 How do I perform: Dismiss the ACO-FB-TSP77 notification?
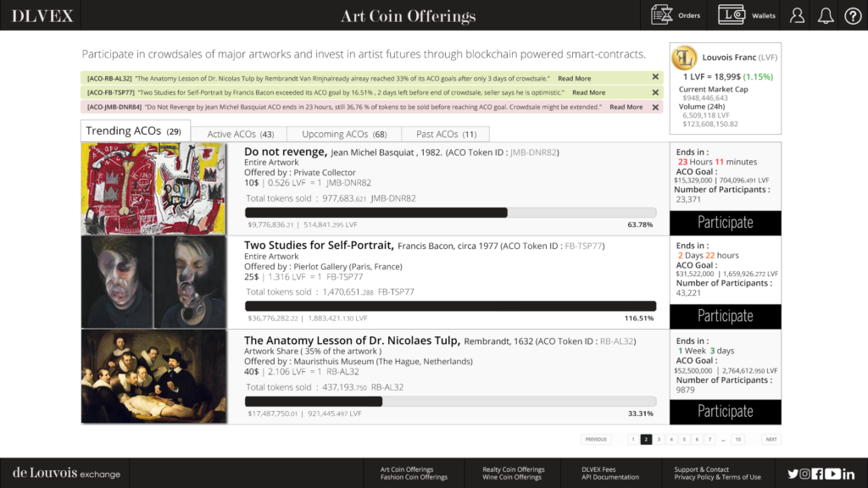tap(655, 92)
